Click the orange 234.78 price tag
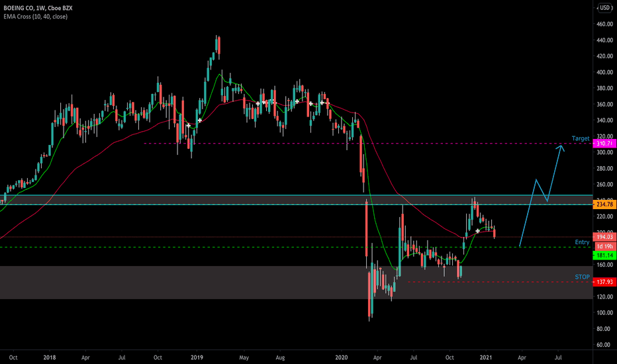This screenshot has width=617, height=364. [x=604, y=205]
